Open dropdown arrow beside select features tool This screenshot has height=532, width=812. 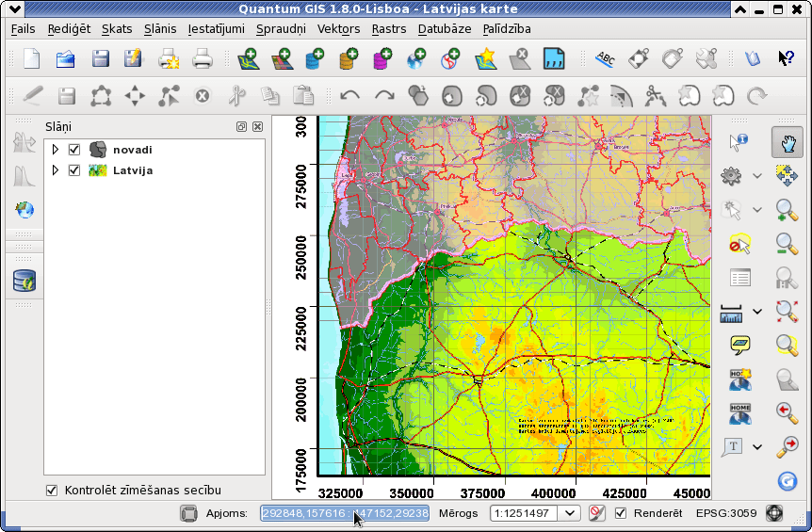[757, 210]
